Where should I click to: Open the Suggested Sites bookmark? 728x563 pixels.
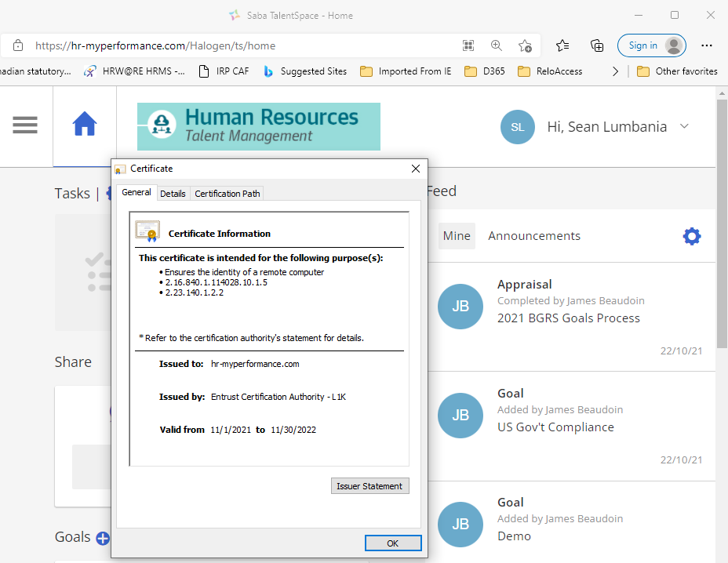(x=305, y=71)
